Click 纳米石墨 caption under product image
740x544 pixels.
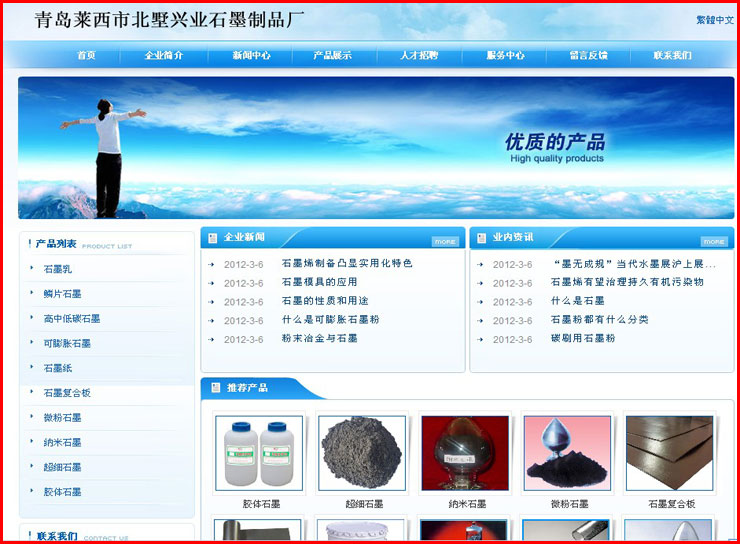pyautogui.click(x=467, y=504)
